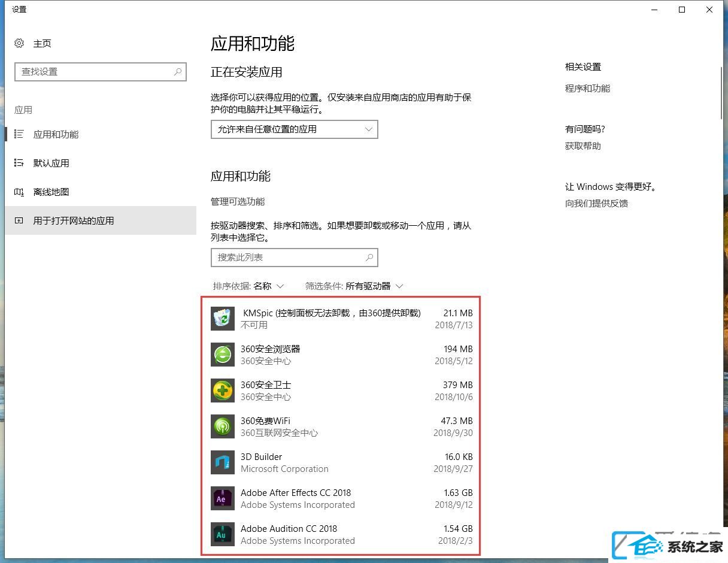Minimize the 设置 window
This screenshot has width=728, height=563.
coord(654,10)
